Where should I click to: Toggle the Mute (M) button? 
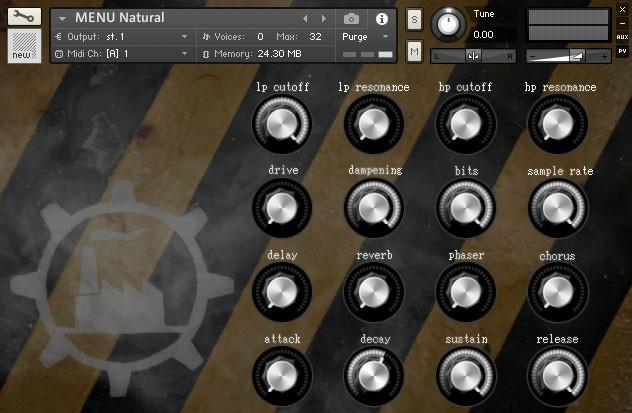tap(414, 50)
